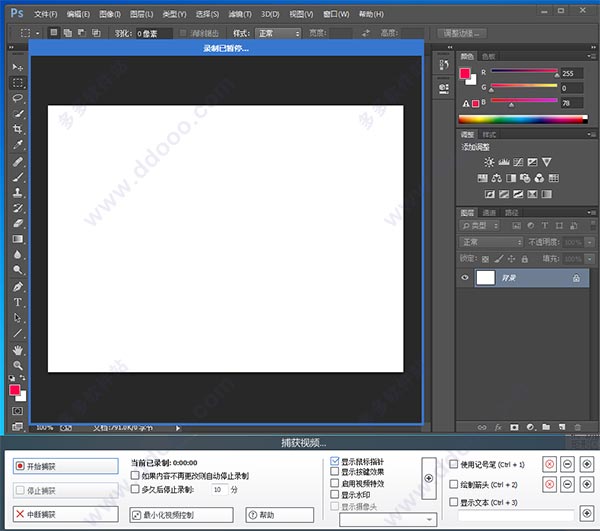The height and width of the screenshot is (531, 600).
Task: Open the color panel flyout menu
Action: [x=591, y=57]
